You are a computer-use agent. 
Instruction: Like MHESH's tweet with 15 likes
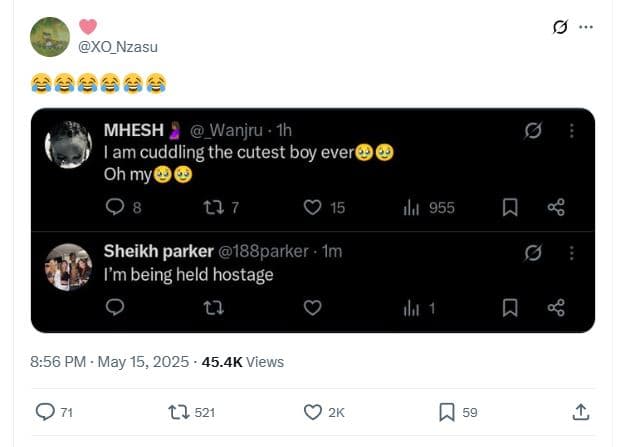[x=313, y=207]
